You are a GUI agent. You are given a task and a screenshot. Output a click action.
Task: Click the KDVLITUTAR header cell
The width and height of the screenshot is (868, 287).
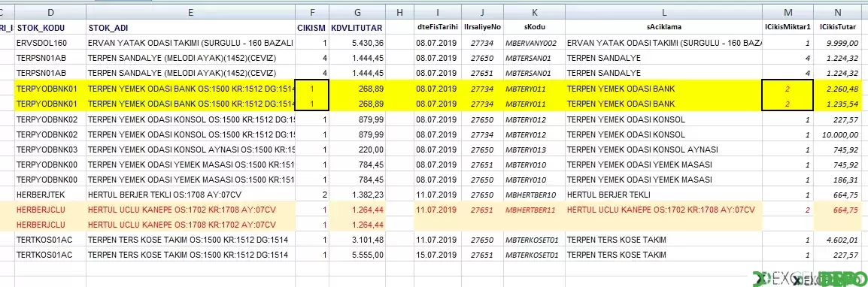pyautogui.click(x=357, y=28)
